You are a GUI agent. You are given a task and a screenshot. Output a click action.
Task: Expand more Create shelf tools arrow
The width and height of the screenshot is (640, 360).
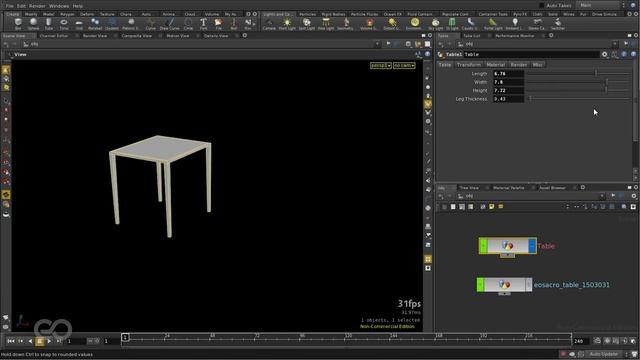pyautogui.click(x=255, y=24)
